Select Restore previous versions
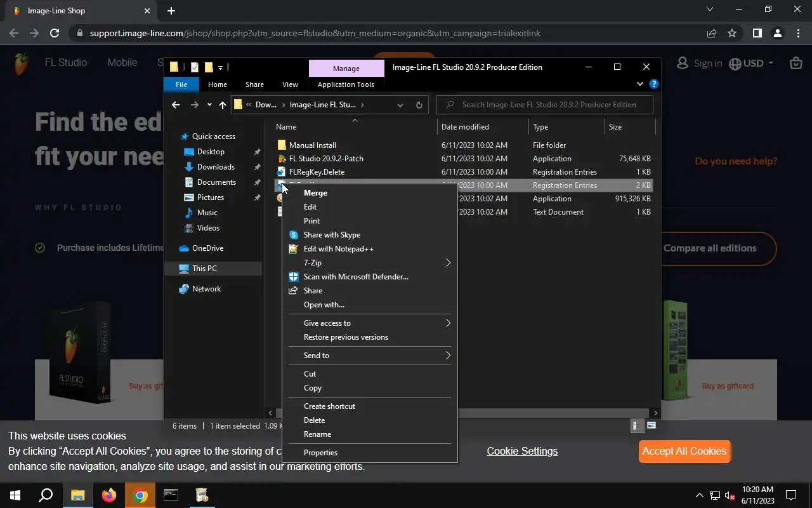Screen dimensions: 812x508 point(346,337)
